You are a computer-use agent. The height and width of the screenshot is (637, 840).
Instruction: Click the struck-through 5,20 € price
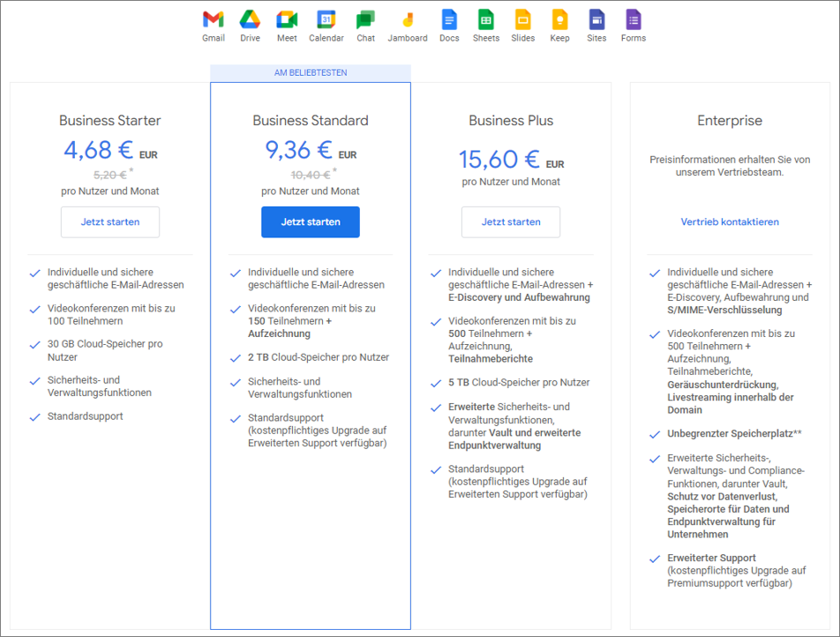tap(109, 176)
